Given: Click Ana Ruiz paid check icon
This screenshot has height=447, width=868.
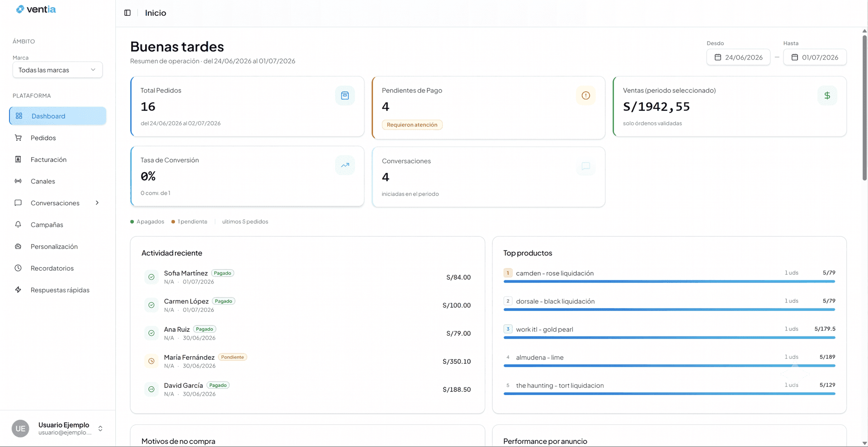Looking at the screenshot, I should 151,333.
